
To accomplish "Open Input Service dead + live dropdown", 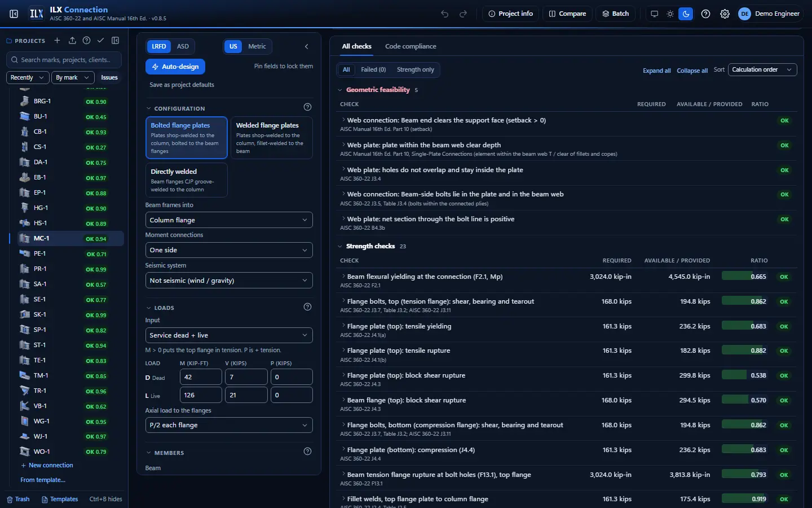I will tap(229, 335).
